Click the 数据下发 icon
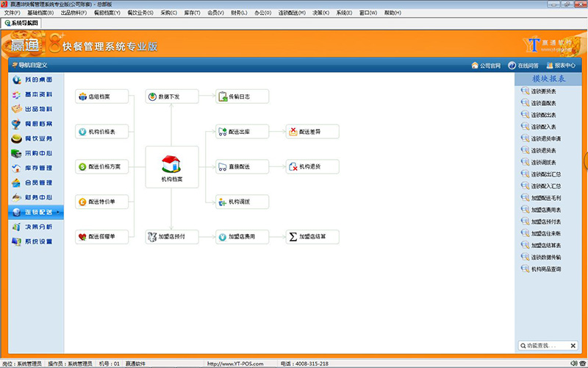Viewport: 588px width, 368px height. [x=152, y=96]
